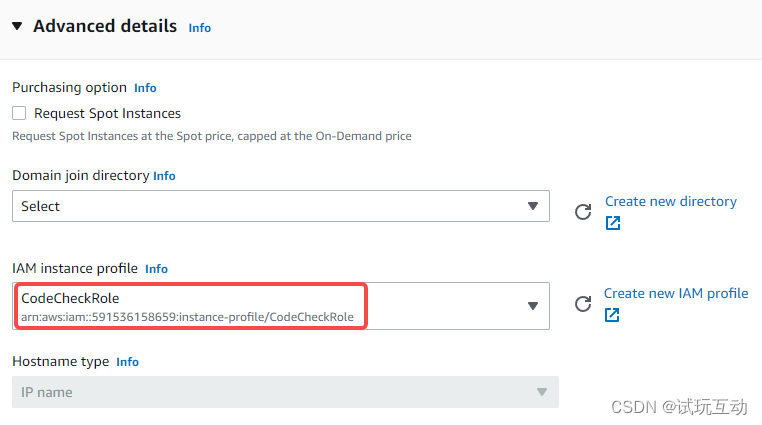762x425 pixels.
Task: Open the CodeCheckRole instance profile selector
Action: click(281, 306)
